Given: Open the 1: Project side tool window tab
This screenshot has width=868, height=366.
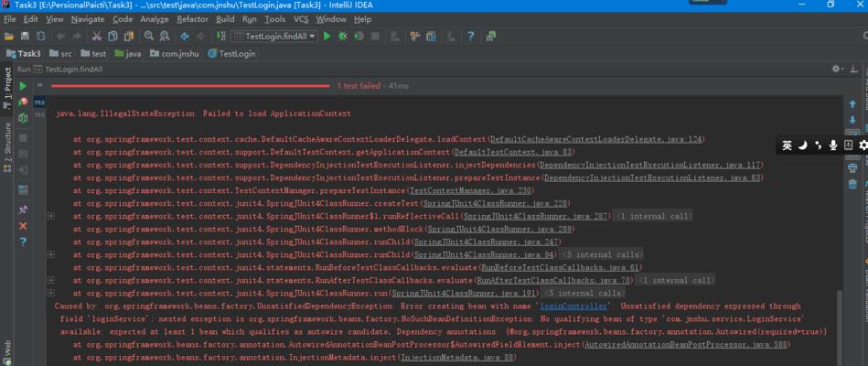Looking at the screenshot, I should point(7,88).
